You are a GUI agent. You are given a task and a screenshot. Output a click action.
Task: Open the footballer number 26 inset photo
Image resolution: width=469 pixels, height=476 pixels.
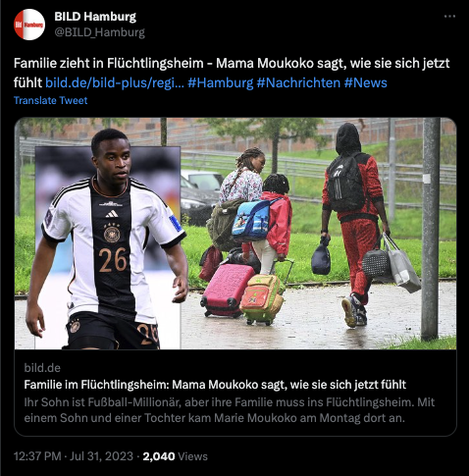coord(107,240)
